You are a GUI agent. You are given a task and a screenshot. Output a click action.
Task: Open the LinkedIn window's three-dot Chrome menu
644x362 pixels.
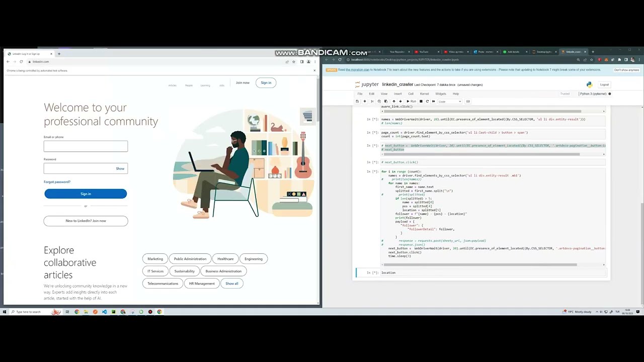click(x=315, y=62)
